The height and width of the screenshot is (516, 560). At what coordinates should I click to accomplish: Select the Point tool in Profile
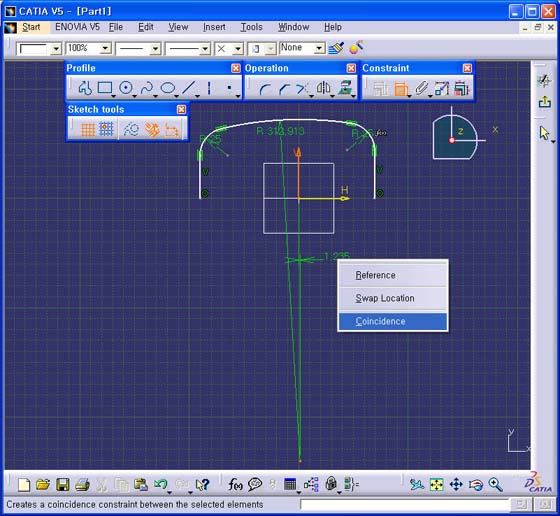[x=230, y=88]
